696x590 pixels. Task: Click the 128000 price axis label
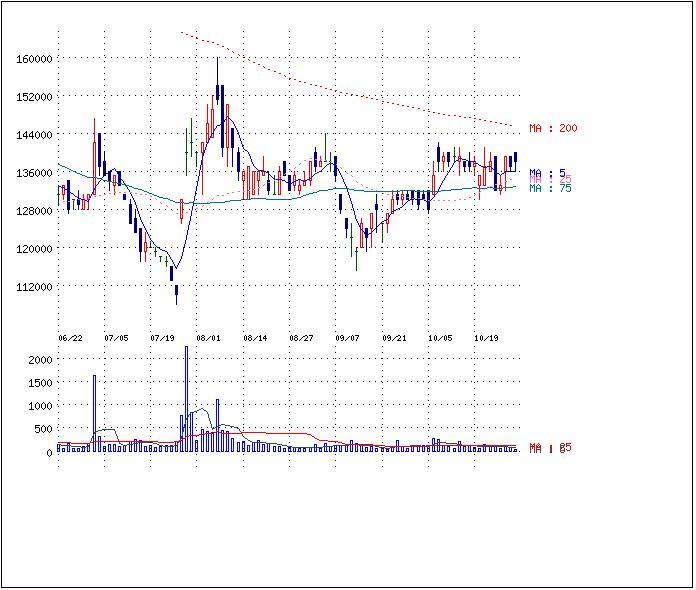click(x=34, y=211)
